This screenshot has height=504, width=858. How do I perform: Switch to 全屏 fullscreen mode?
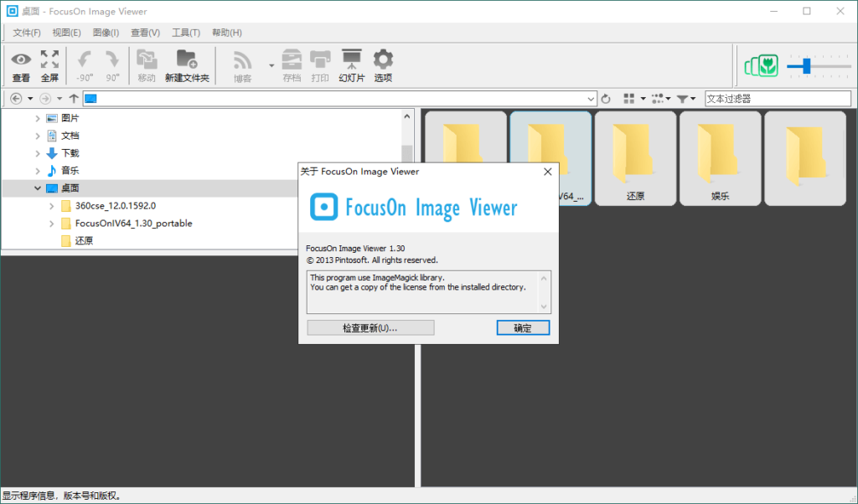coord(49,65)
